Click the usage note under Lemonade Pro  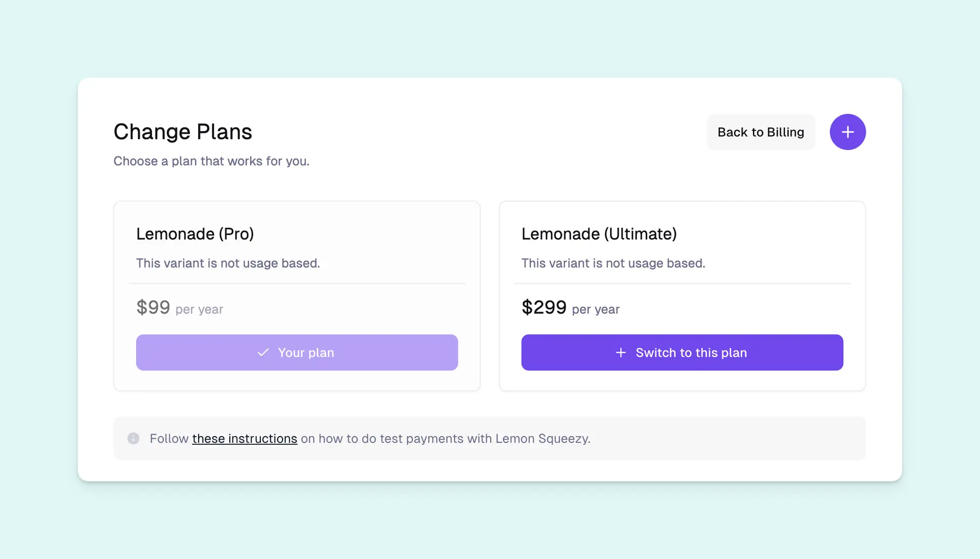(228, 263)
